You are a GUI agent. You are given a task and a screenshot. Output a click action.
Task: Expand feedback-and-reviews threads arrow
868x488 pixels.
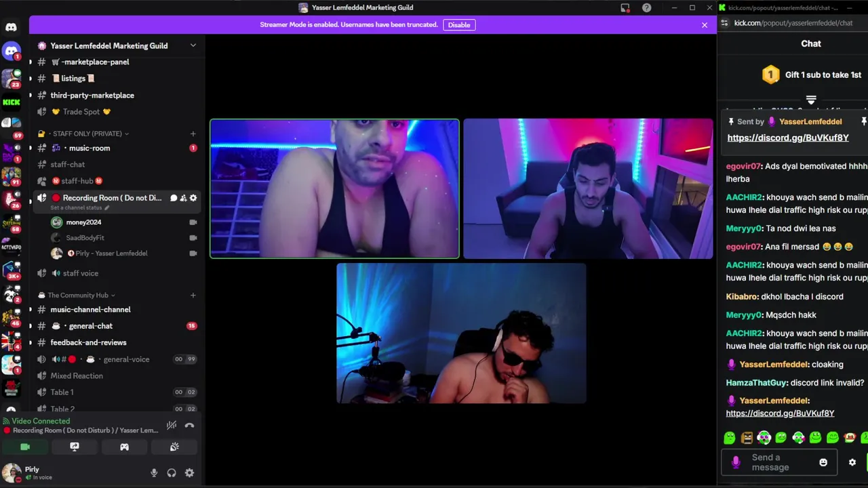click(x=30, y=343)
